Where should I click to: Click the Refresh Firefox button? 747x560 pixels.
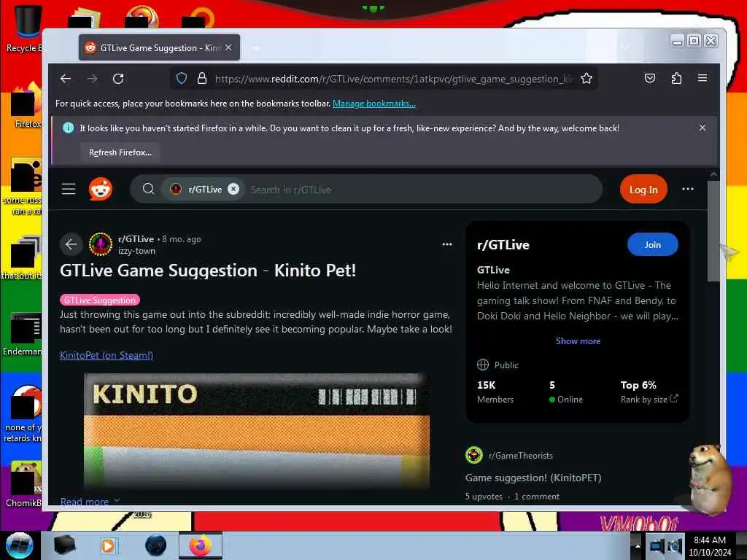pos(120,152)
